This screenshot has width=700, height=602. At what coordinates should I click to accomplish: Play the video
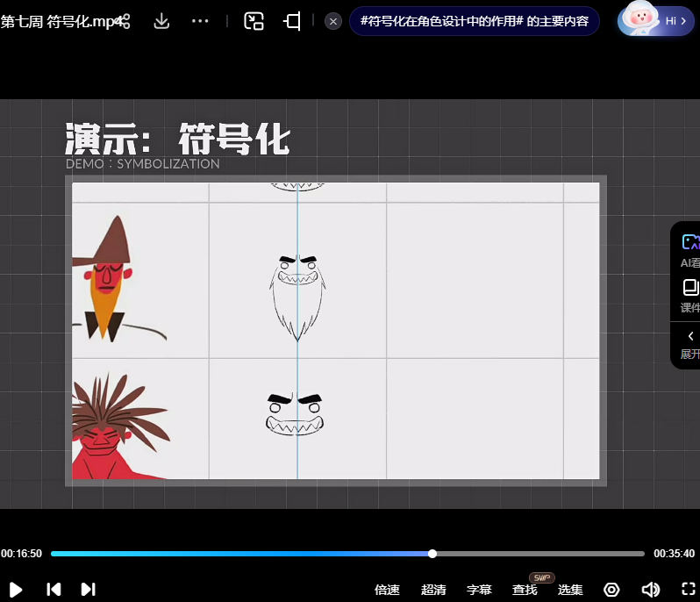coord(16,589)
